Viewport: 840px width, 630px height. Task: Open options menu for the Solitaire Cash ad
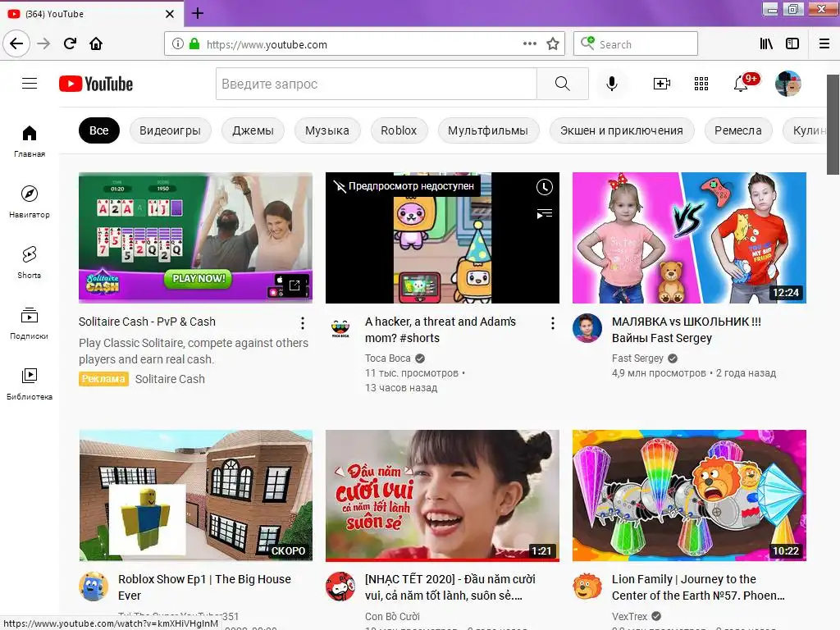tap(303, 323)
